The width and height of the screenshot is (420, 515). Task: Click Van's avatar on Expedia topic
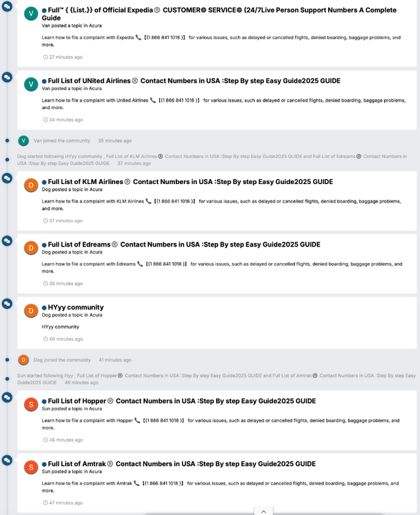pyautogui.click(x=31, y=14)
